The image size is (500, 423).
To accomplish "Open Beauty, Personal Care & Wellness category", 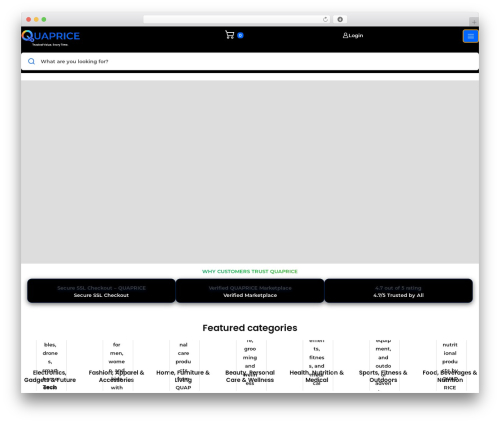I will (x=250, y=376).
